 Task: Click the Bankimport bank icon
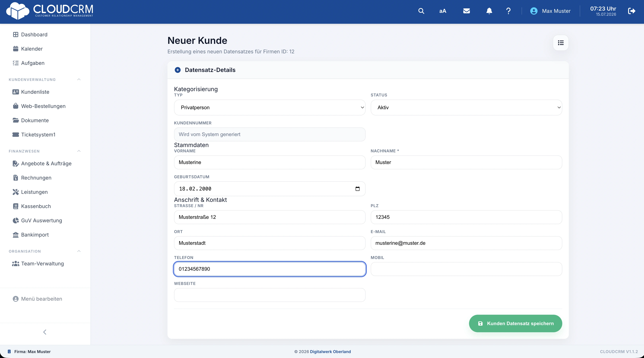(16, 235)
